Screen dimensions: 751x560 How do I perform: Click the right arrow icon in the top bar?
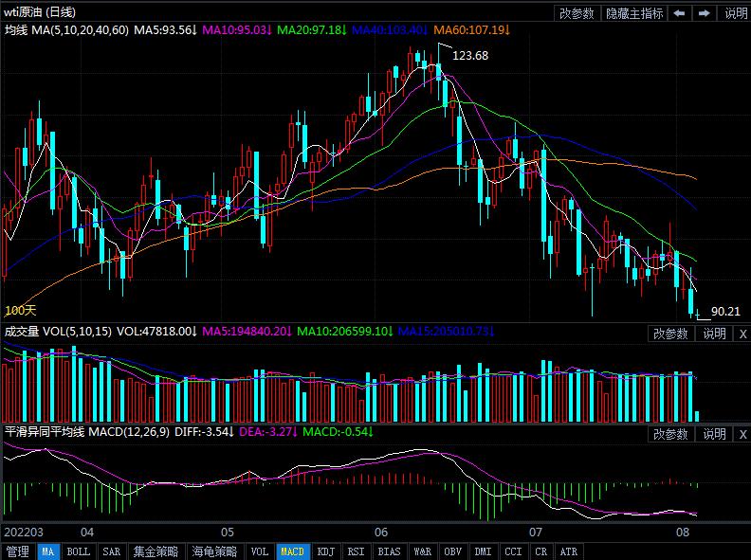[x=705, y=12]
